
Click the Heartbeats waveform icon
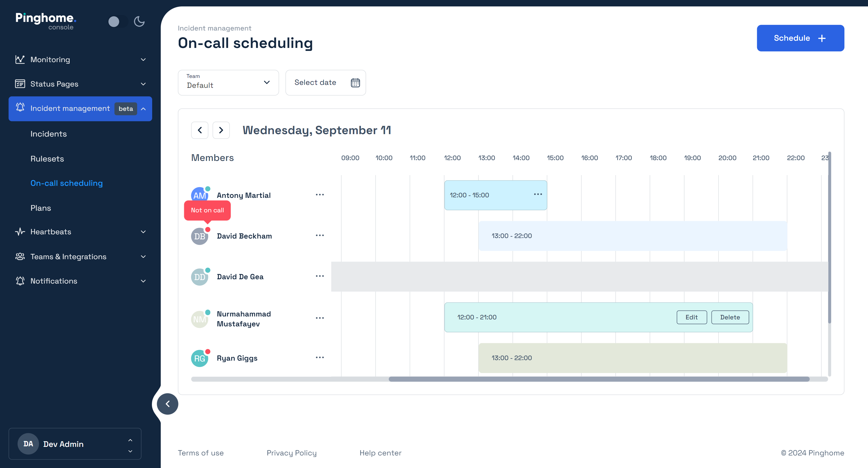(x=20, y=232)
